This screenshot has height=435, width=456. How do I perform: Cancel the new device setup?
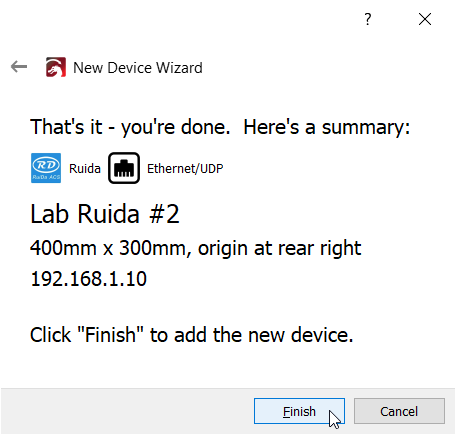[399, 411]
